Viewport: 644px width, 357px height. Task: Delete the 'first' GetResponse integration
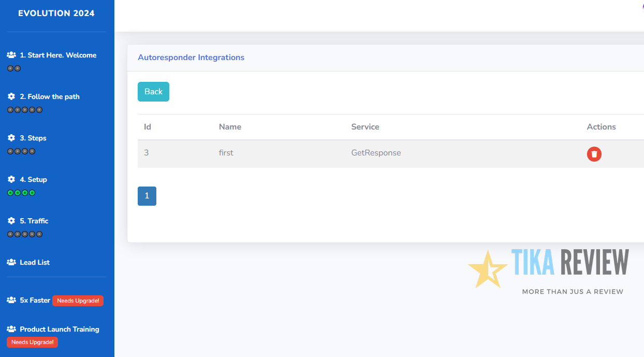(x=594, y=154)
